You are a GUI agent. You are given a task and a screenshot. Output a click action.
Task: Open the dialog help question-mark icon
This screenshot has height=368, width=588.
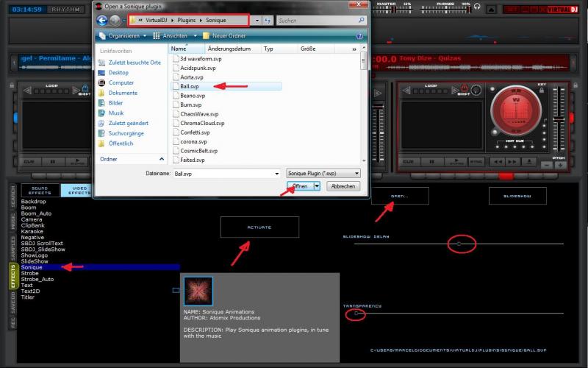pos(359,36)
